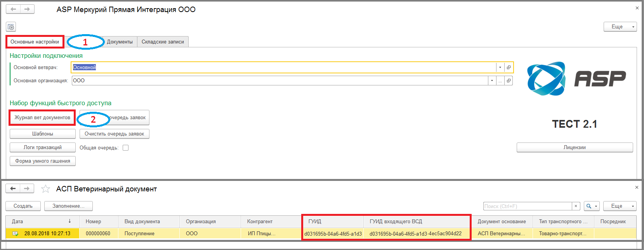Click Заполнение... button
644x250 pixels.
pyautogui.click(x=68, y=206)
